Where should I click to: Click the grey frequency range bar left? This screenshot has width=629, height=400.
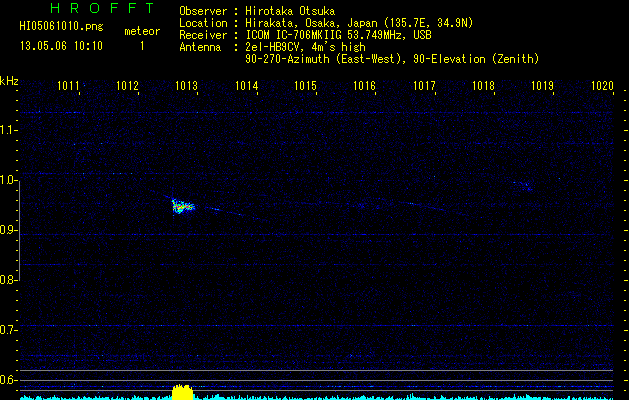[19, 230]
